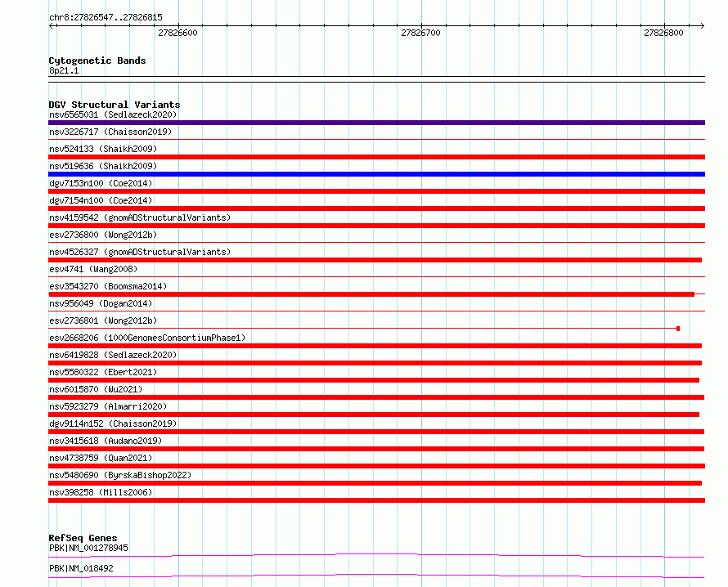The width and height of the screenshot is (728, 587).
Task: Click the magenta PBK|NM_018492 gene line
Action: 376,576
